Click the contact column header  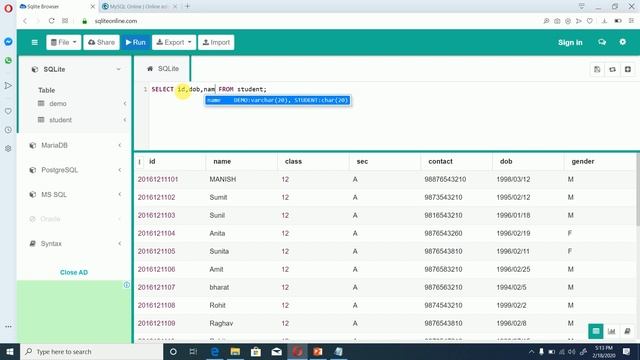pyautogui.click(x=440, y=162)
